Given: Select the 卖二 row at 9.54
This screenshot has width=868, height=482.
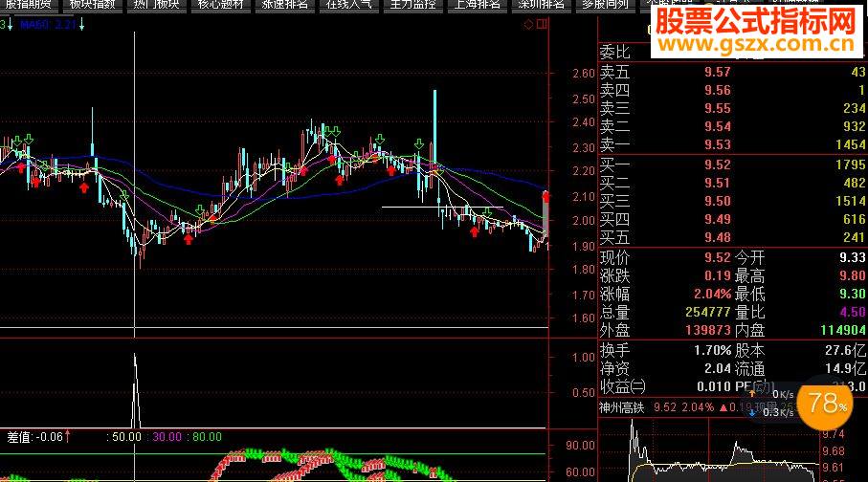Looking at the screenshot, I should (x=732, y=127).
